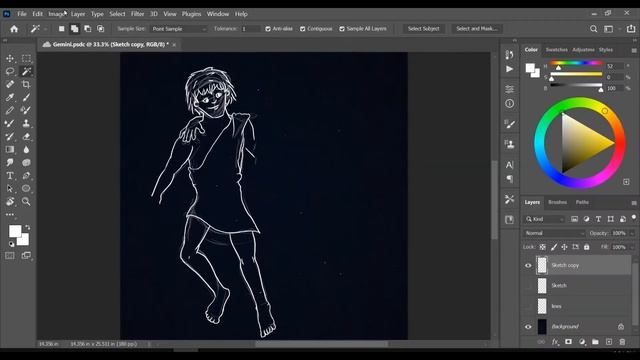Delete the selected layer

coord(622,342)
